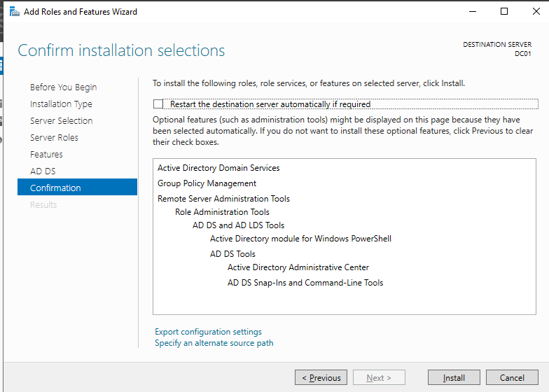Select AD DS Snap-Ins and Command-Line Tools
549x392 pixels.
click(305, 283)
